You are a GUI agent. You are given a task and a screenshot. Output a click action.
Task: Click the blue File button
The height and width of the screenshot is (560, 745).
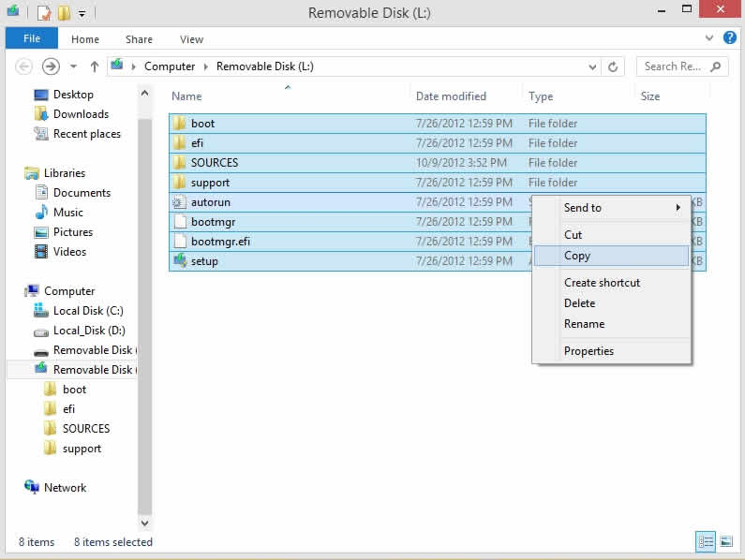tap(31, 39)
